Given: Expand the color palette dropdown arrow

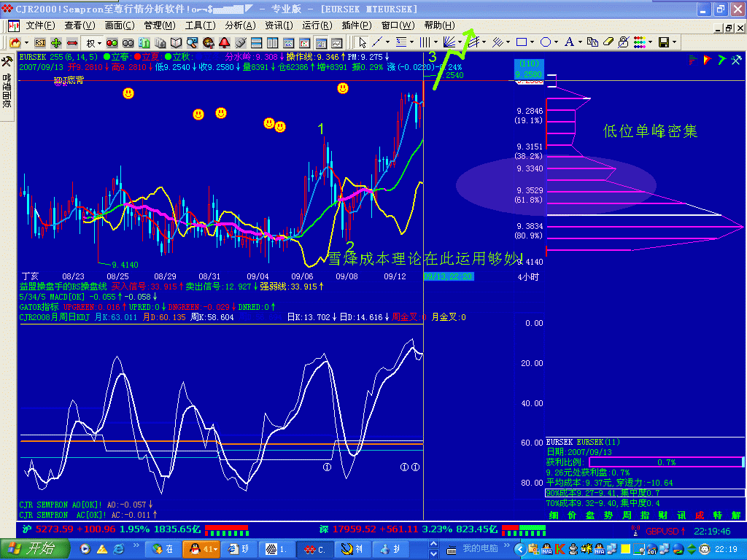Looking at the screenshot, I should tap(650, 43).
